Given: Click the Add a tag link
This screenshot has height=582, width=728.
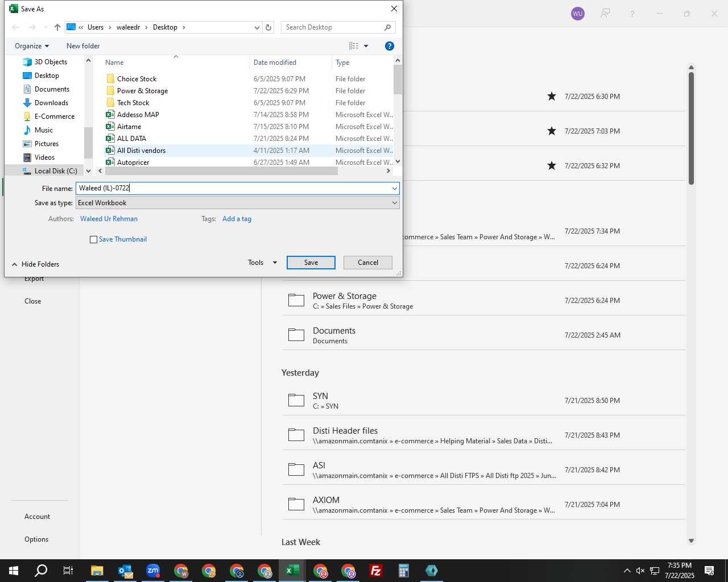Looking at the screenshot, I should (237, 219).
